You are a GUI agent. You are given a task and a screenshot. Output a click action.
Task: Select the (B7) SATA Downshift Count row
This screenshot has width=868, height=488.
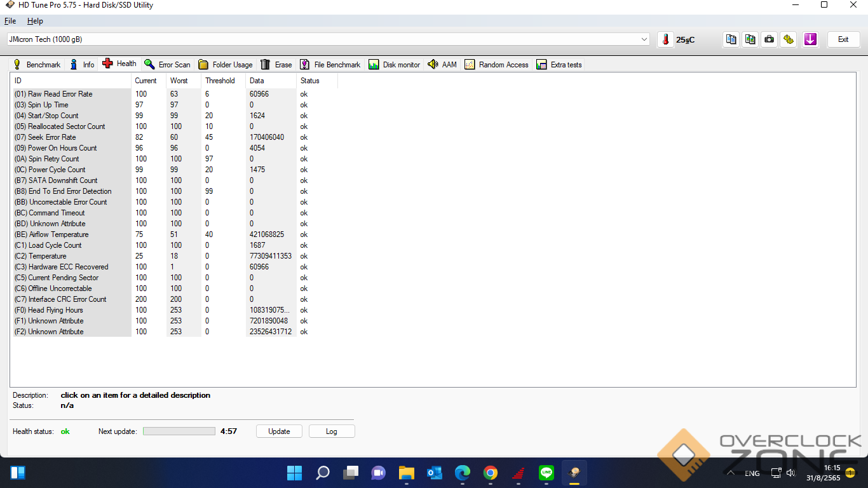pyautogui.click(x=174, y=180)
